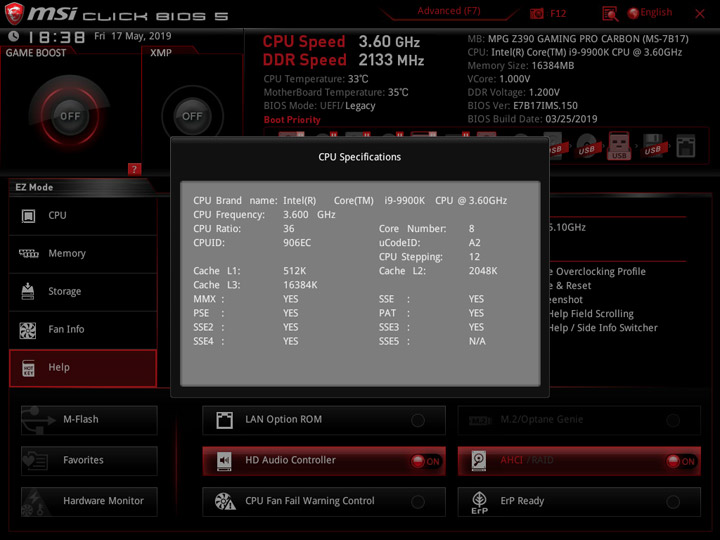Click the HD Audio Controller speaker icon

pos(224,461)
